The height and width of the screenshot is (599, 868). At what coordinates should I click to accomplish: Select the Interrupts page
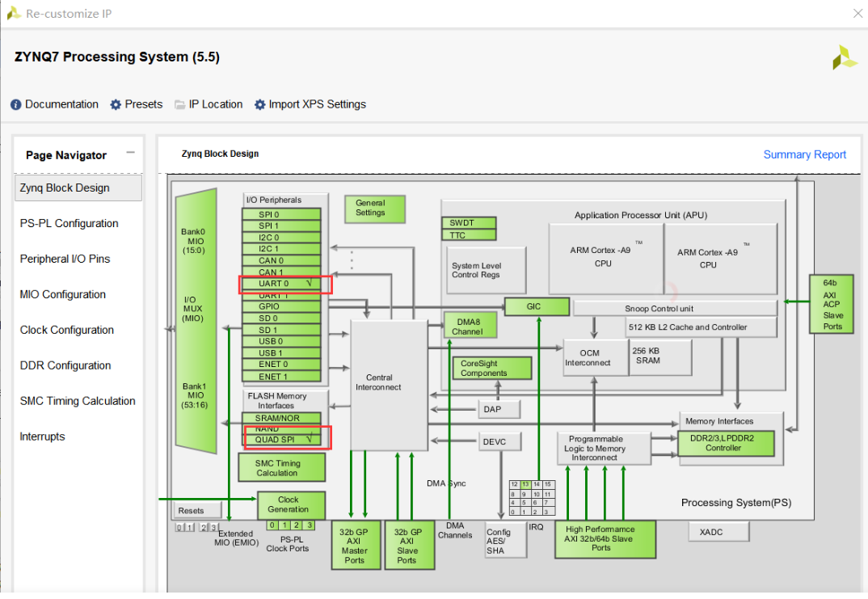click(42, 437)
